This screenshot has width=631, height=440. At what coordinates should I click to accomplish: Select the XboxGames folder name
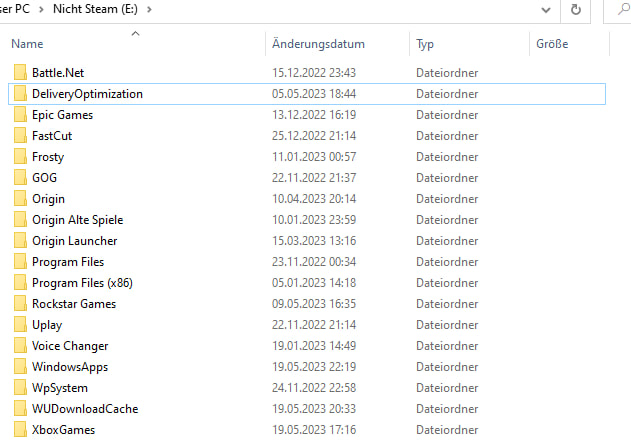pos(63,430)
